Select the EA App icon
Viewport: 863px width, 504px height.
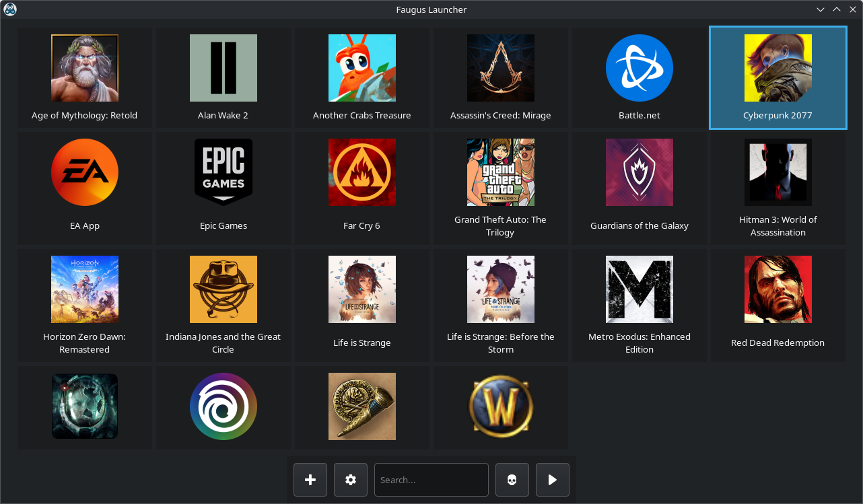pyautogui.click(x=85, y=172)
